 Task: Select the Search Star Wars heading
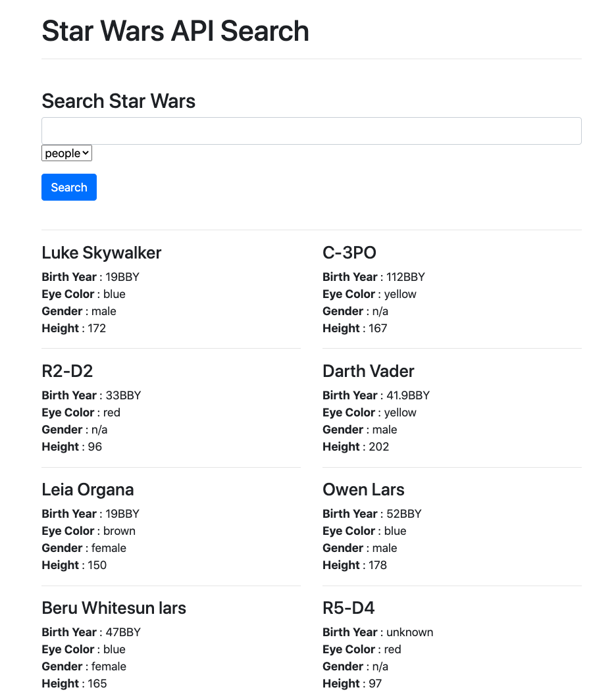coord(118,101)
